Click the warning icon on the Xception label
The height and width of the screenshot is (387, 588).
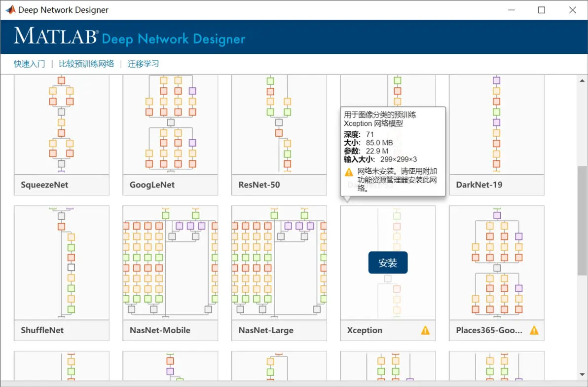click(425, 330)
